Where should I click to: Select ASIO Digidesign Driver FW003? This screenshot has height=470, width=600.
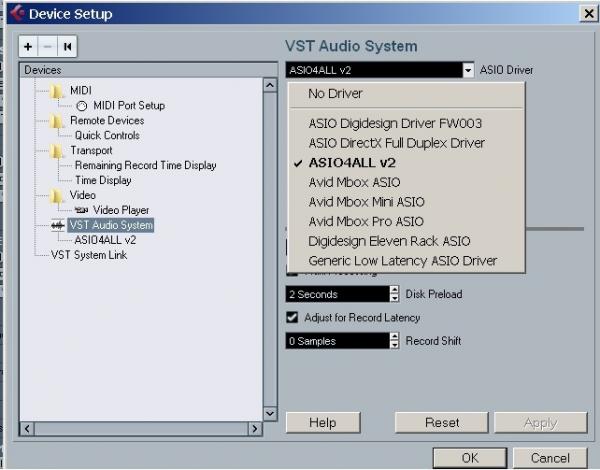click(406, 124)
